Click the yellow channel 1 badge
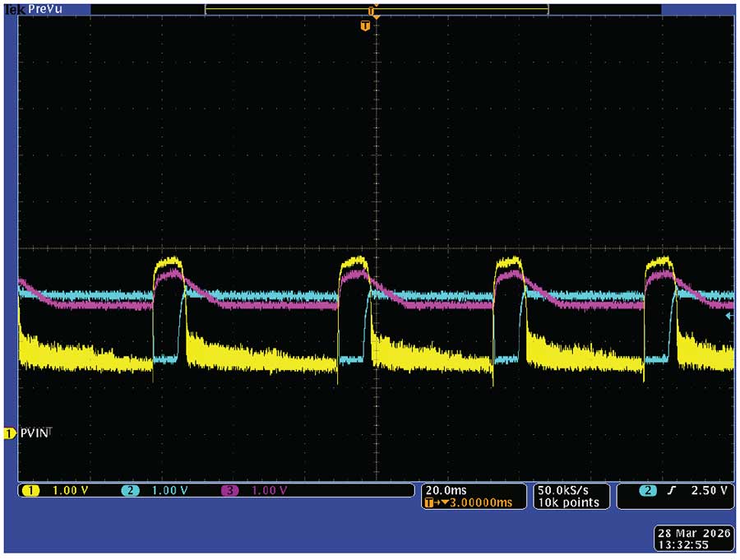 coord(30,491)
